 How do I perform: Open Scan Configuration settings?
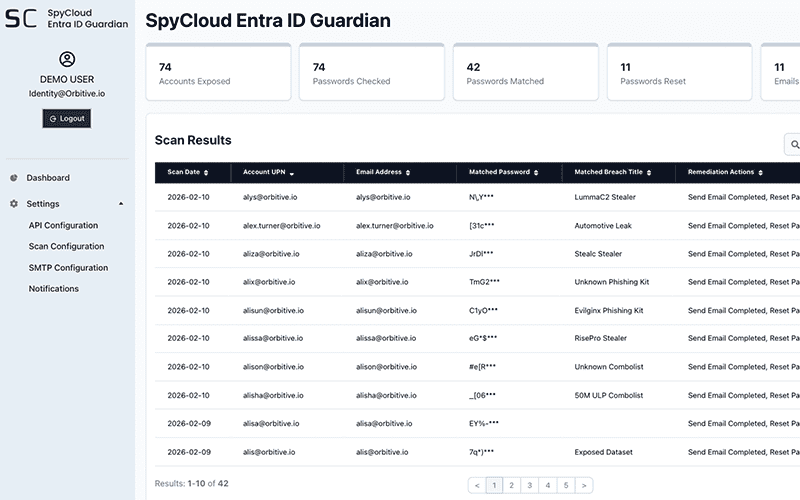pos(66,246)
